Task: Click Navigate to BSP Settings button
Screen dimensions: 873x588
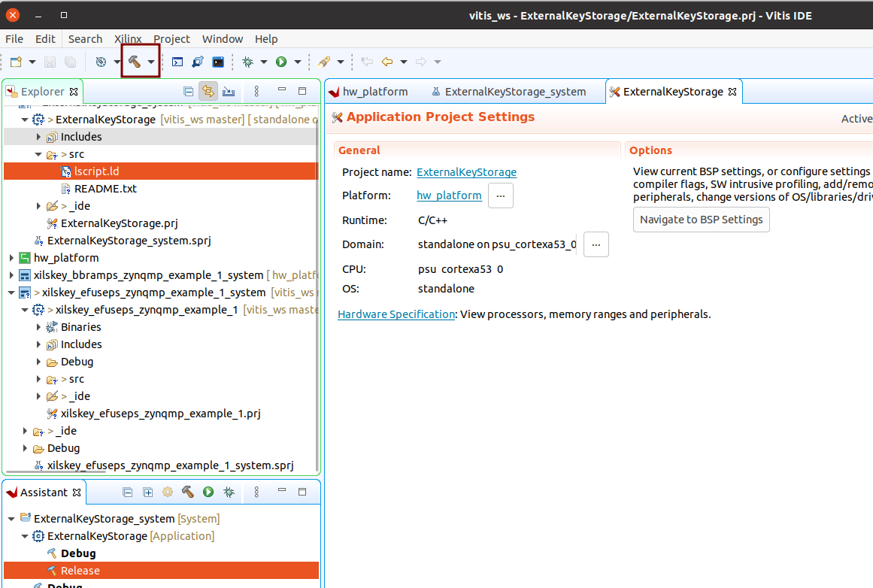Action: click(702, 220)
